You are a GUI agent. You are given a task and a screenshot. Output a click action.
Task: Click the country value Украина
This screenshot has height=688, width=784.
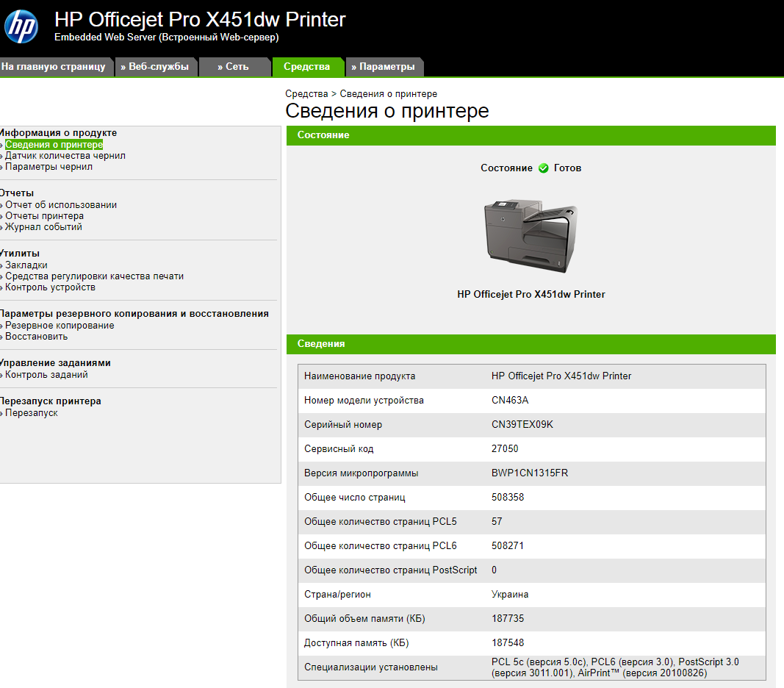click(510, 595)
